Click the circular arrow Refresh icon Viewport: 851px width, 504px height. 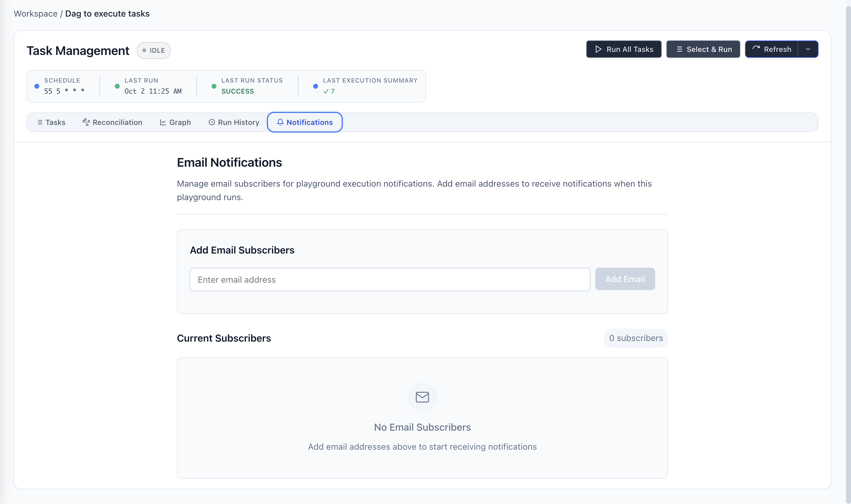click(x=756, y=48)
